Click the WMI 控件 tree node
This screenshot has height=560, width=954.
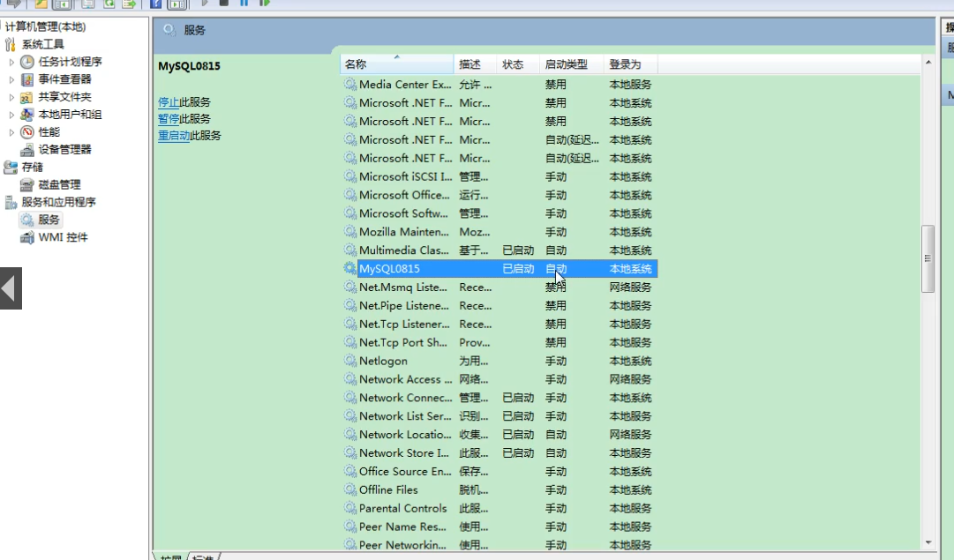click(x=63, y=238)
